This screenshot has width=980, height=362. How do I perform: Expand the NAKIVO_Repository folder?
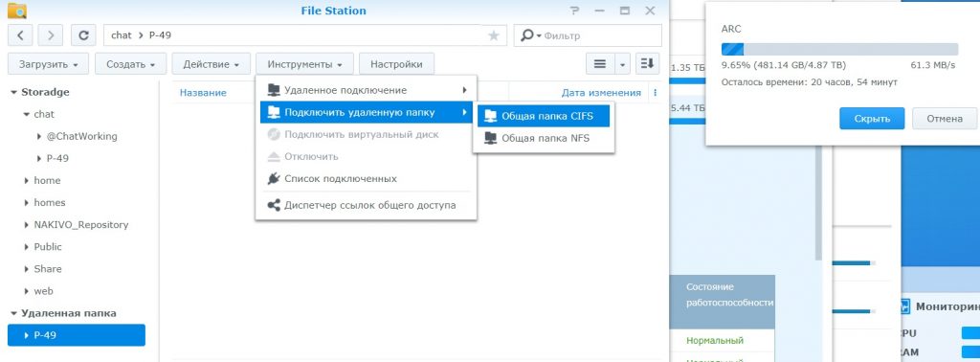click(x=26, y=224)
